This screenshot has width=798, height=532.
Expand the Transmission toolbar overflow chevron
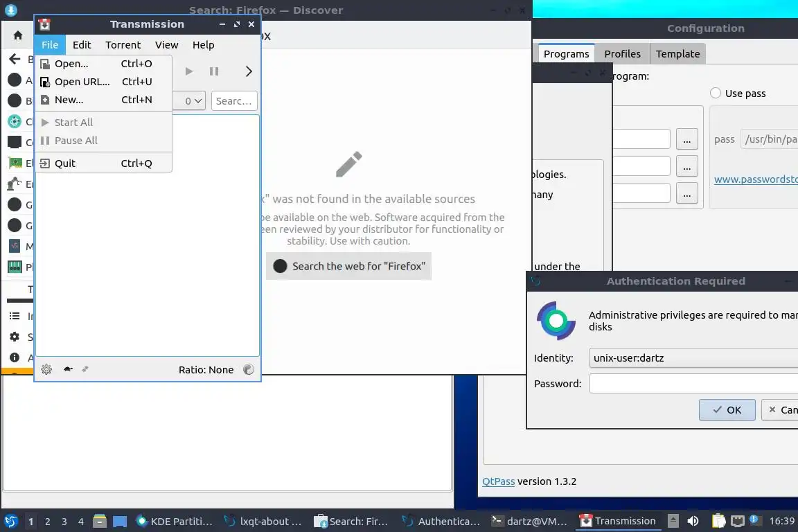tap(249, 71)
